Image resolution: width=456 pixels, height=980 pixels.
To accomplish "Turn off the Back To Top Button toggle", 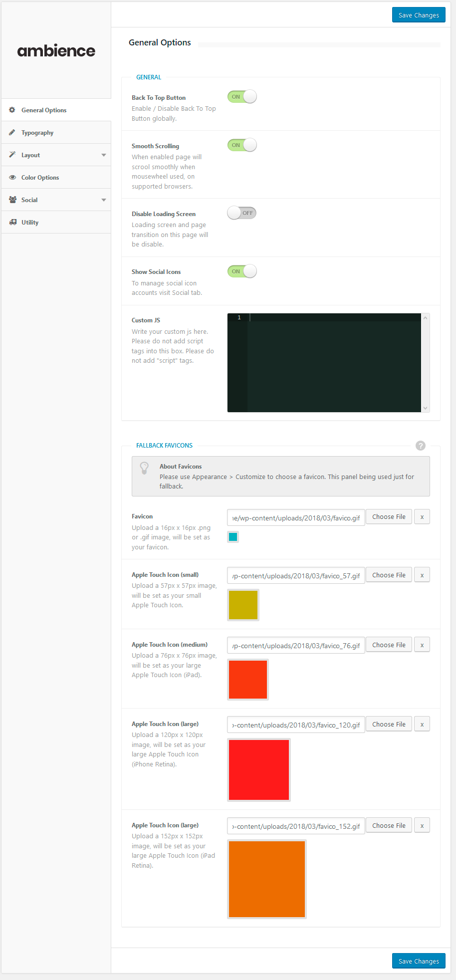I will [242, 97].
